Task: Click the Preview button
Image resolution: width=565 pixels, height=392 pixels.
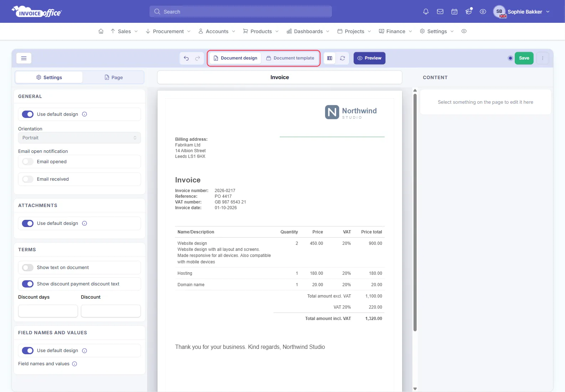Action: (369, 58)
